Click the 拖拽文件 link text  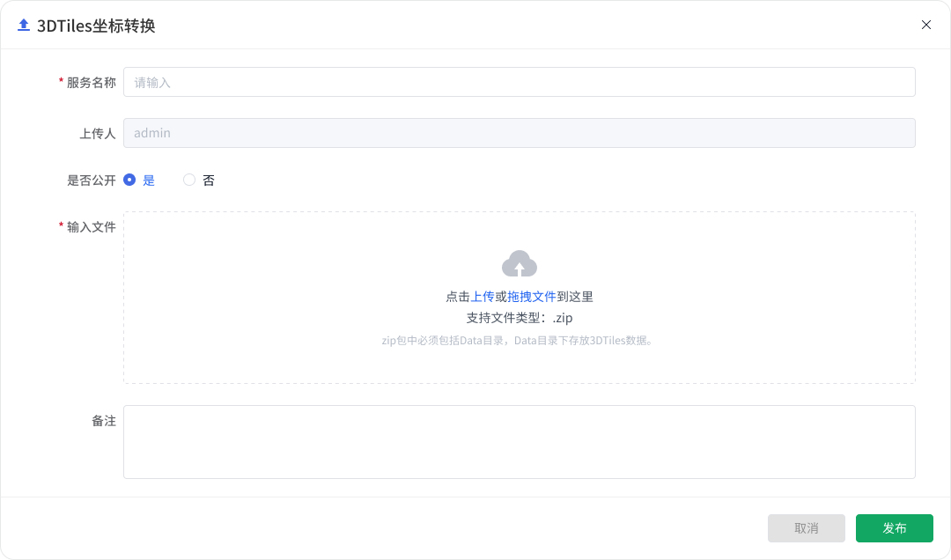(531, 297)
